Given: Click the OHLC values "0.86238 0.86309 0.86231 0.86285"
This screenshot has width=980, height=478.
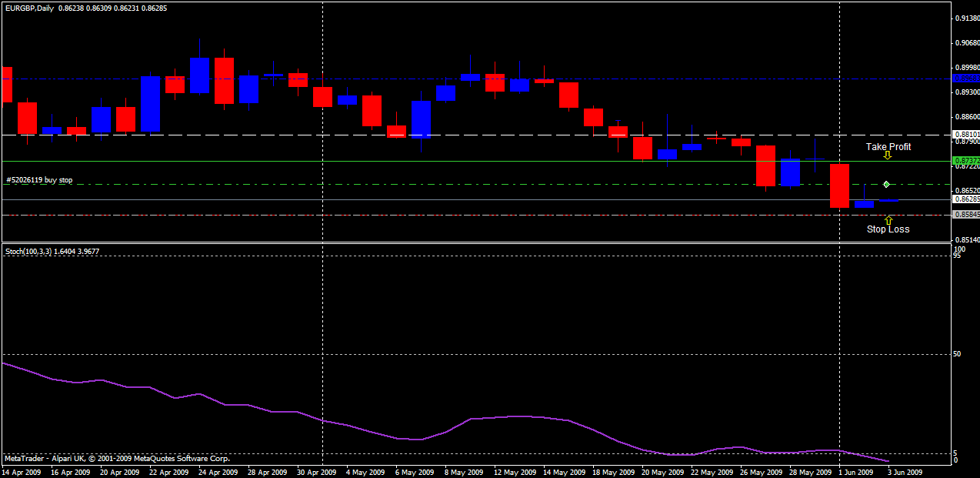Looking at the screenshot, I should click(112, 8).
